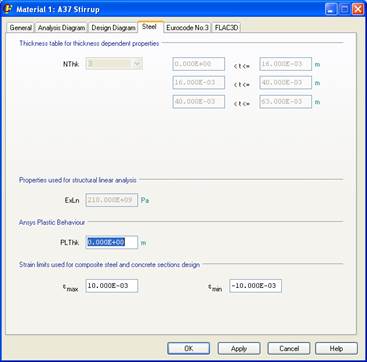Click the Pa unit label
The width and height of the screenshot is (367, 362).
coord(145,200)
